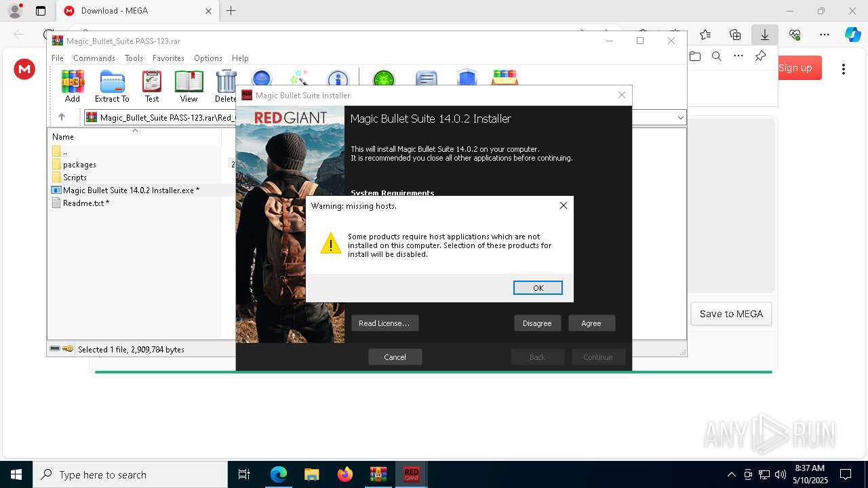
Task: Click the Red Giant installer taskbar icon
Action: [x=412, y=474]
